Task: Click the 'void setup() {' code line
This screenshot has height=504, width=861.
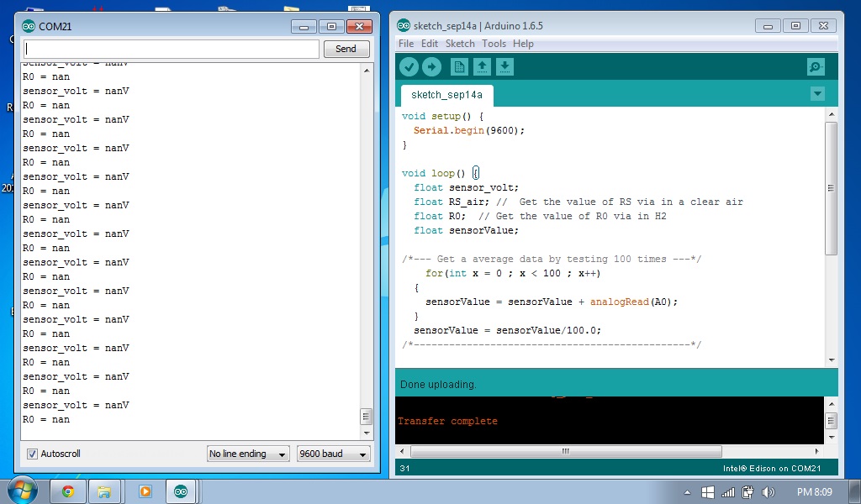Action: tap(442, 116)
